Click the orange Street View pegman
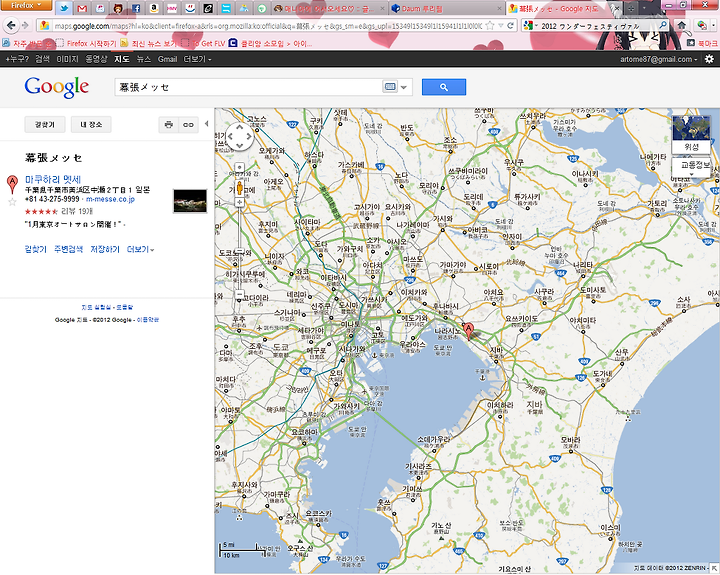The image size is (720, 575). pos(239,187)
